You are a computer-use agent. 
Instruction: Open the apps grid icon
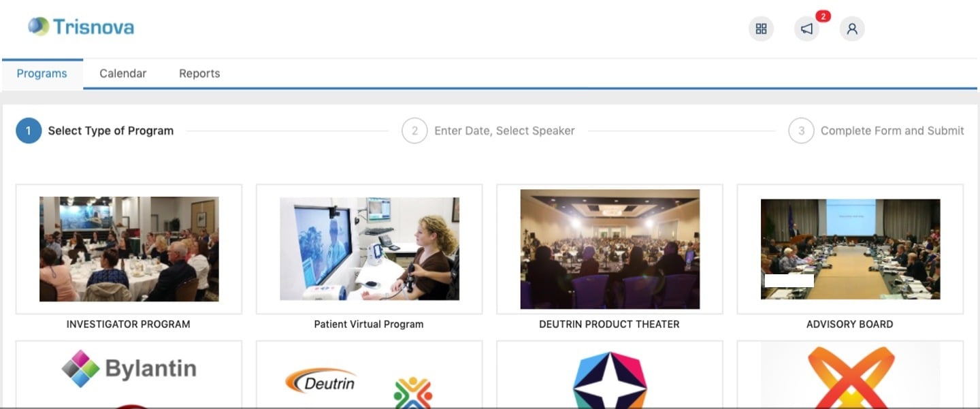[761, 29]
